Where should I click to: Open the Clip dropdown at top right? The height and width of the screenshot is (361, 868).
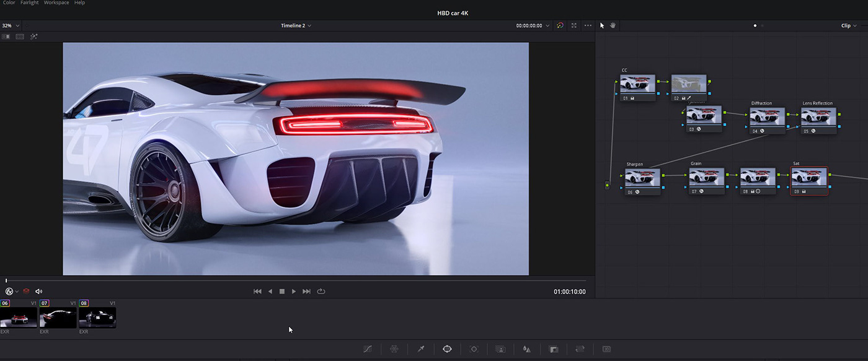[x=848, y=25]
